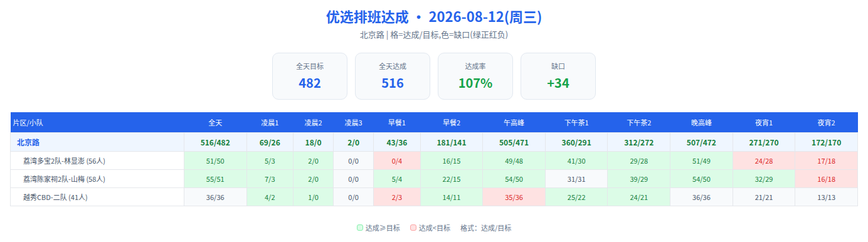Screen dimensions: 868x242
Task: Click the green 达成≥目标 legend swatch
Action: click(x=360, y=228)
